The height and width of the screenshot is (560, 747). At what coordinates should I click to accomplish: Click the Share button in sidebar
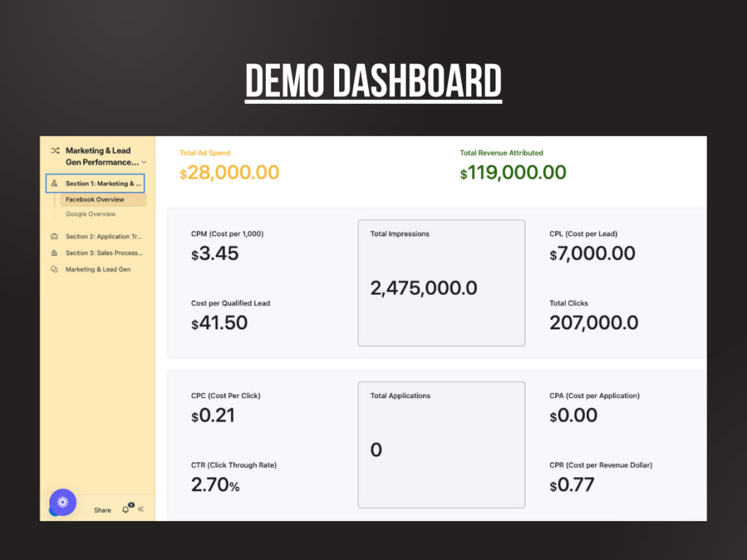click(x=102, y=510)
